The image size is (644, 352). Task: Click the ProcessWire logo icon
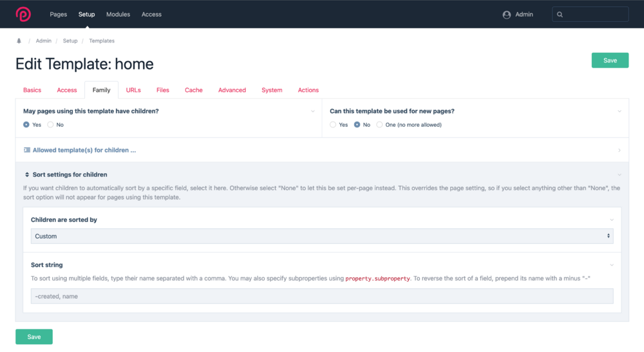(x=23, y=14)
